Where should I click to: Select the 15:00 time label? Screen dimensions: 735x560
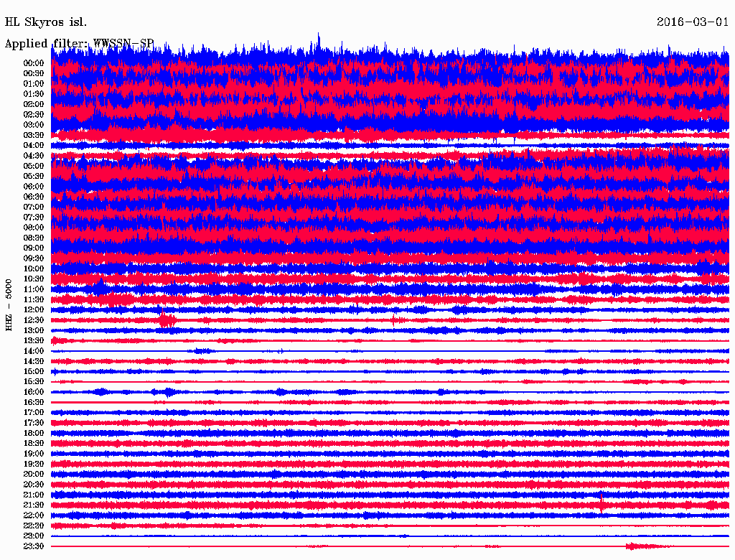(x=34, y=372)
